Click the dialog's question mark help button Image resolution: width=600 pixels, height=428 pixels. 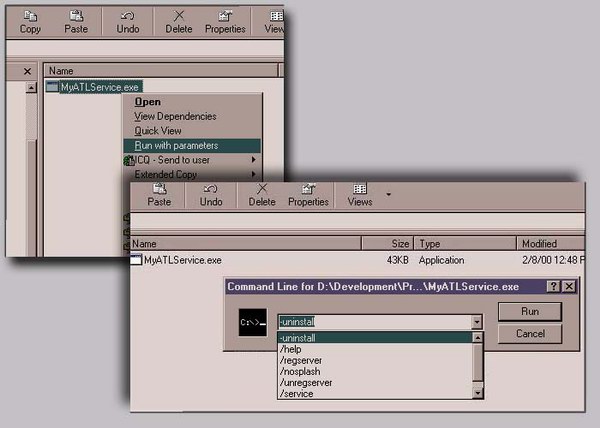pyautogui.click(x=553, y=286)
